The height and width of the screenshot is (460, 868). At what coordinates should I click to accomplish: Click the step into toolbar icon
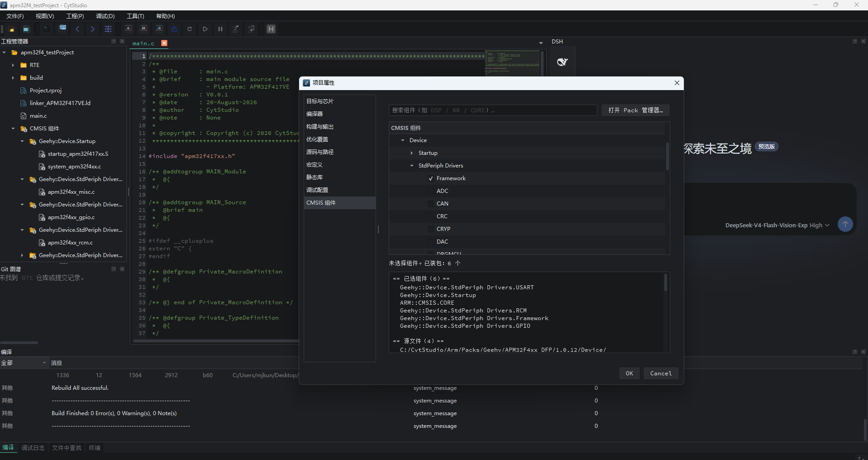tap(252, 29)
